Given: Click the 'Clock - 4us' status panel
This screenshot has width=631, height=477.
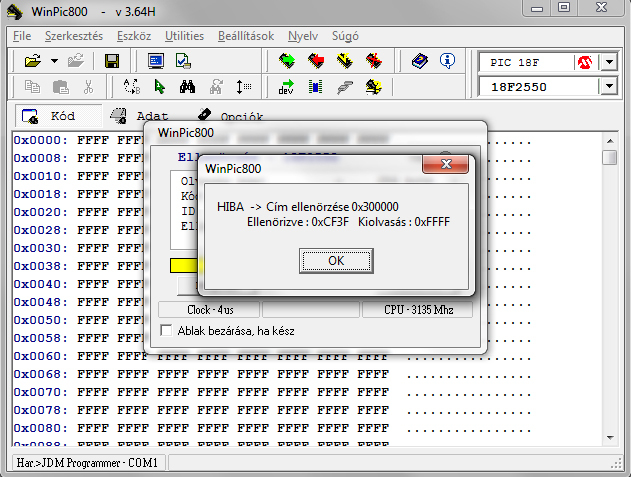Looking at the screenshot, I should click(209, 310).
